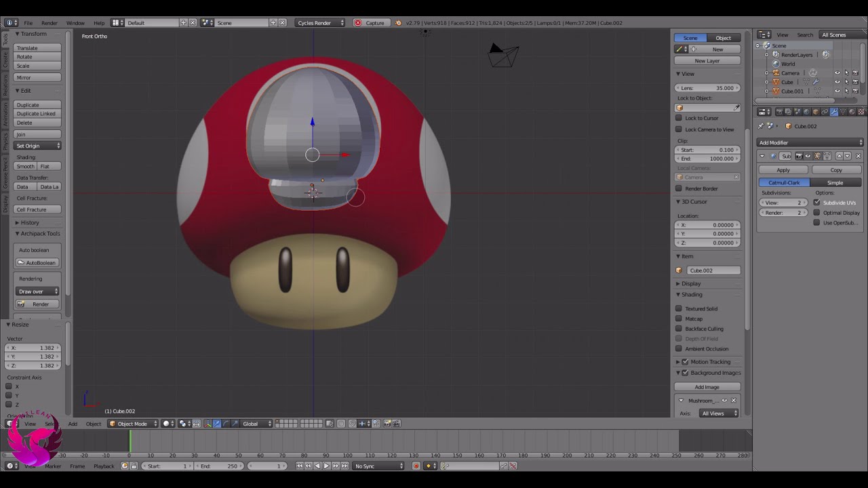The image size is (868, 488).
Task: Apply the subdivision modifier
Action: click(783, 170)
